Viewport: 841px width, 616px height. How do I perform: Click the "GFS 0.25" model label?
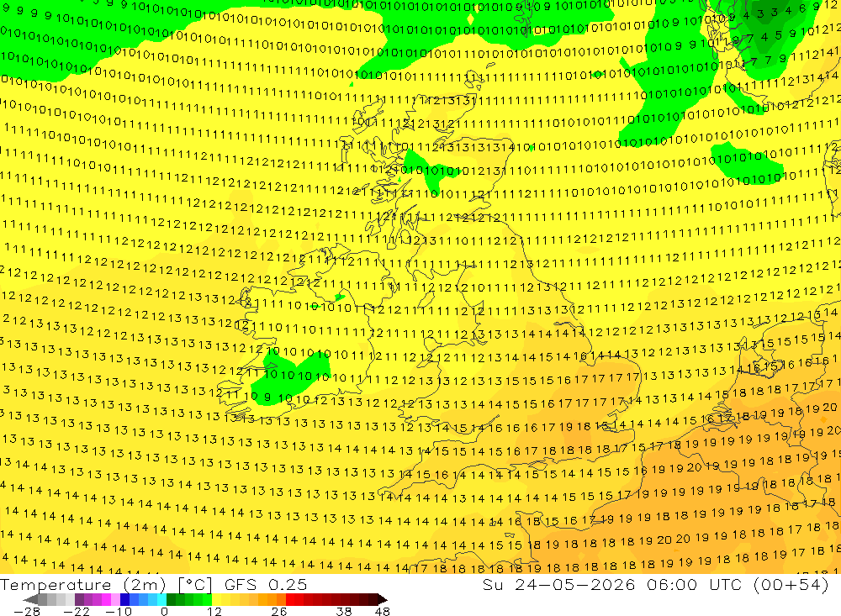click(266, 585)
